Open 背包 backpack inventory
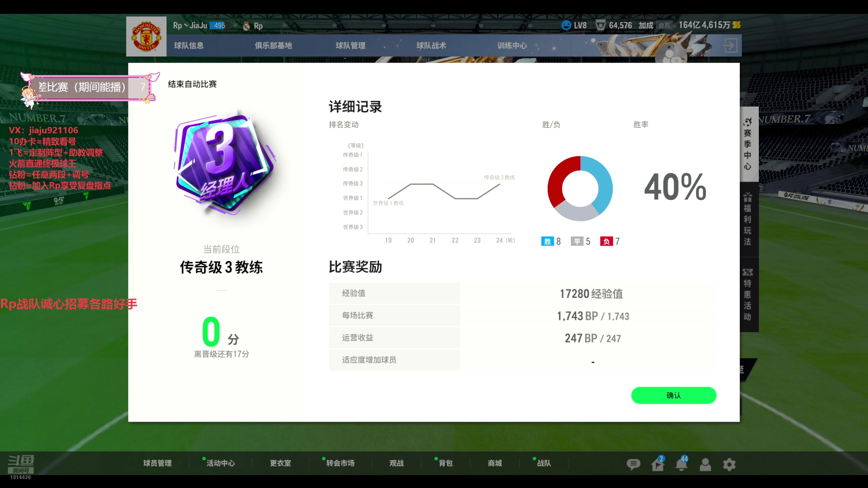The image size is (868, 488). [446, 463]
